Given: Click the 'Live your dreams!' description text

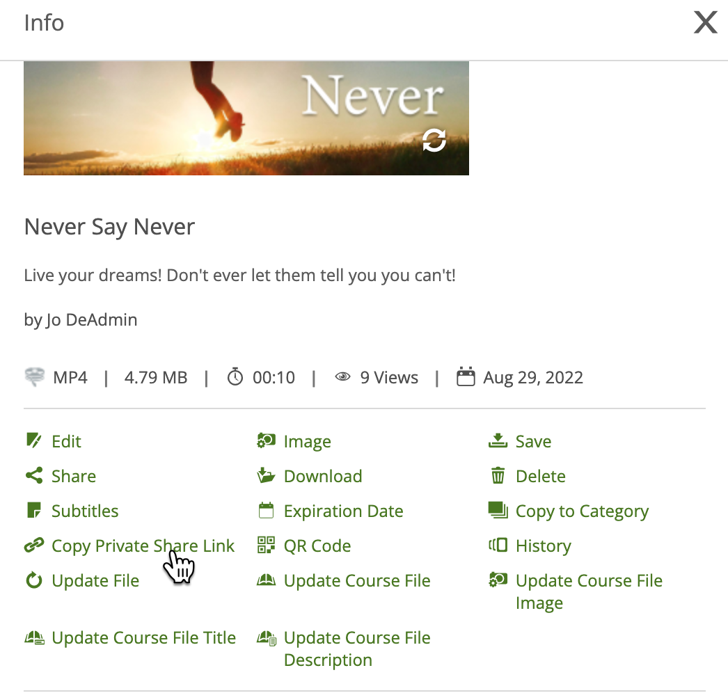Looking at the screenshot, I should (239, 276).
